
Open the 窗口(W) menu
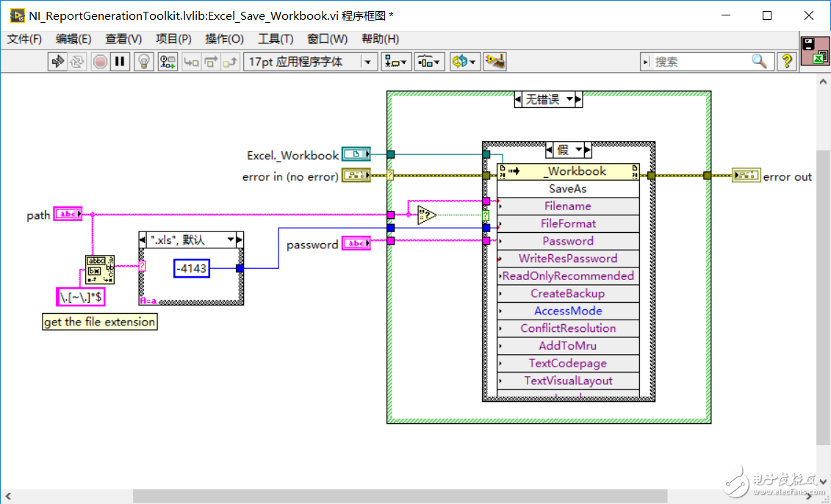pyautogui.click(x=328, y=39)
